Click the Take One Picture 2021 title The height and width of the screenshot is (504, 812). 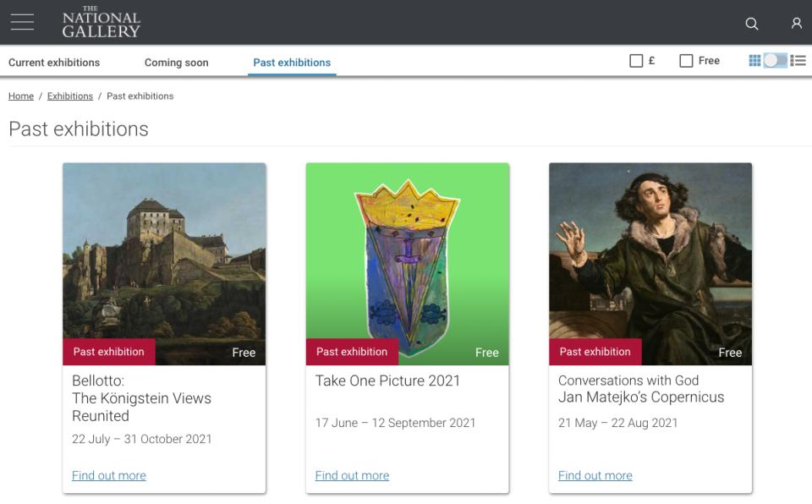(x=387, y=381)
